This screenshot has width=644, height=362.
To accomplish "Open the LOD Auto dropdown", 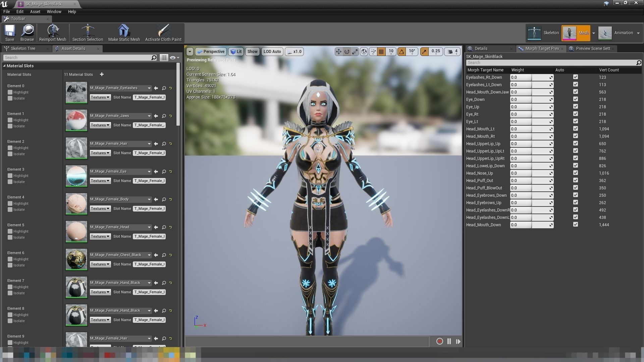I will pyautogui.click(x=272, y=52).
